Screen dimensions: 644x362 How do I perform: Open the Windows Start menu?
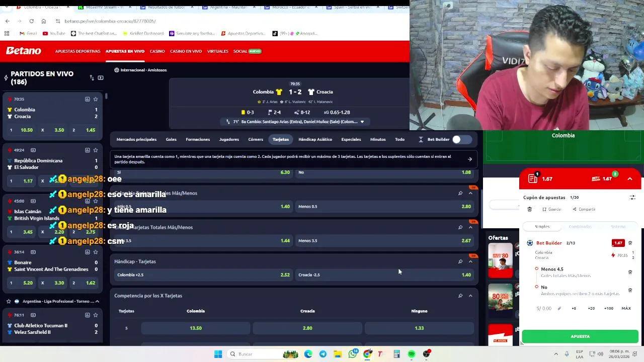218,354
